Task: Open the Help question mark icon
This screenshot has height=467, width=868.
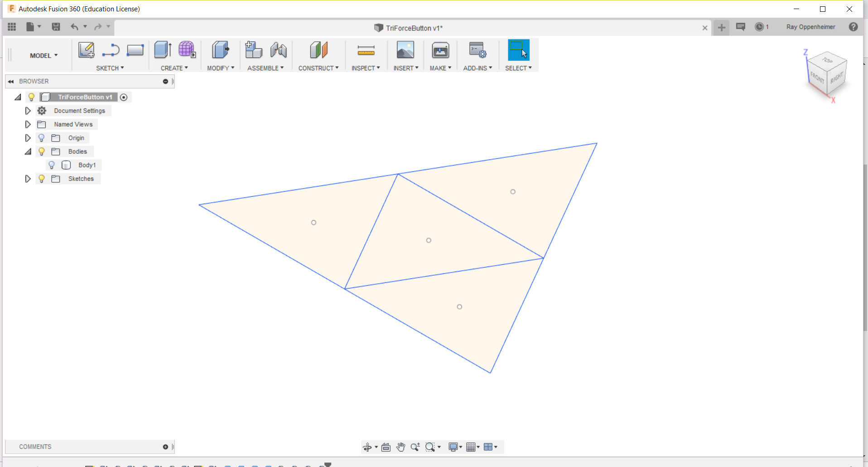Action: [x=854, y=27]
